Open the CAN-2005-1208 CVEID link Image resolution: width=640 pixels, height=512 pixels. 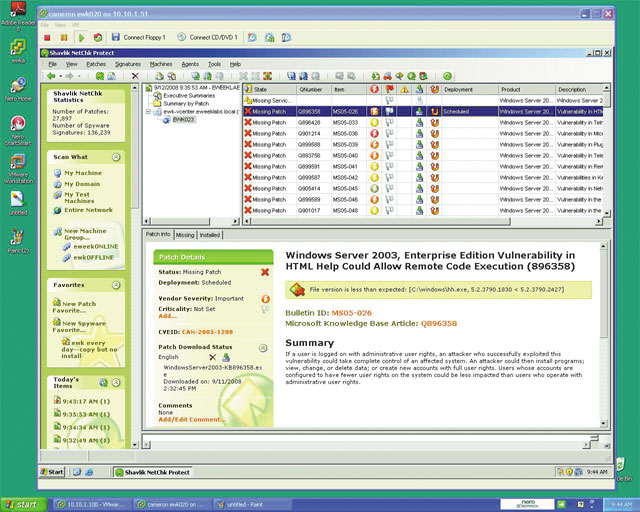tap(207, 332)
